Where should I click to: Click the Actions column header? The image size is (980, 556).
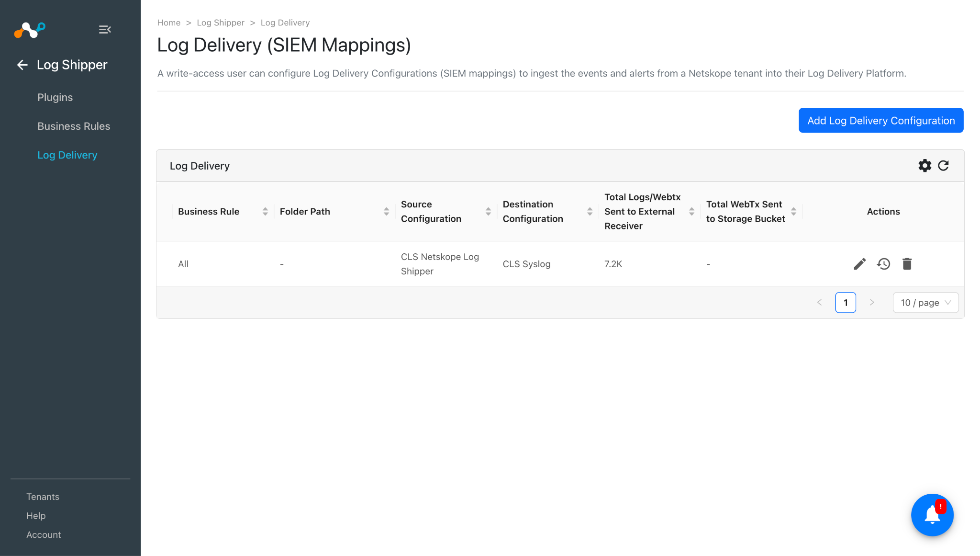click(883, 212)
